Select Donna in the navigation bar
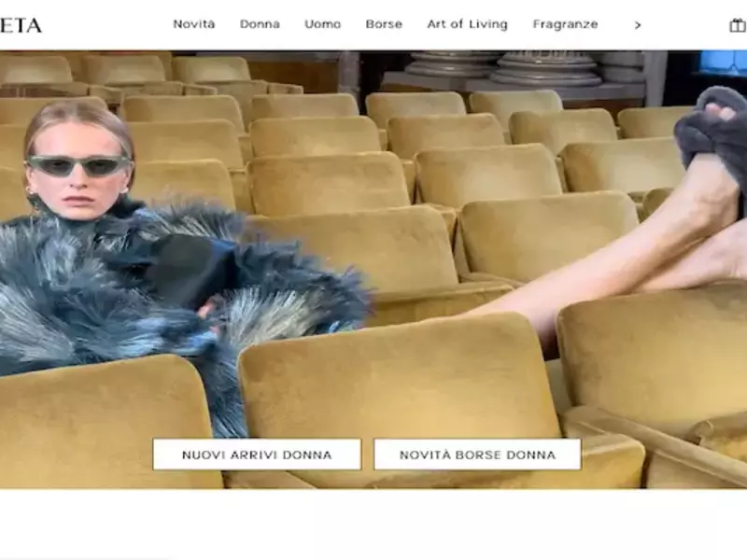This screenshot has height=560, width=747. [x=260, y=24]
